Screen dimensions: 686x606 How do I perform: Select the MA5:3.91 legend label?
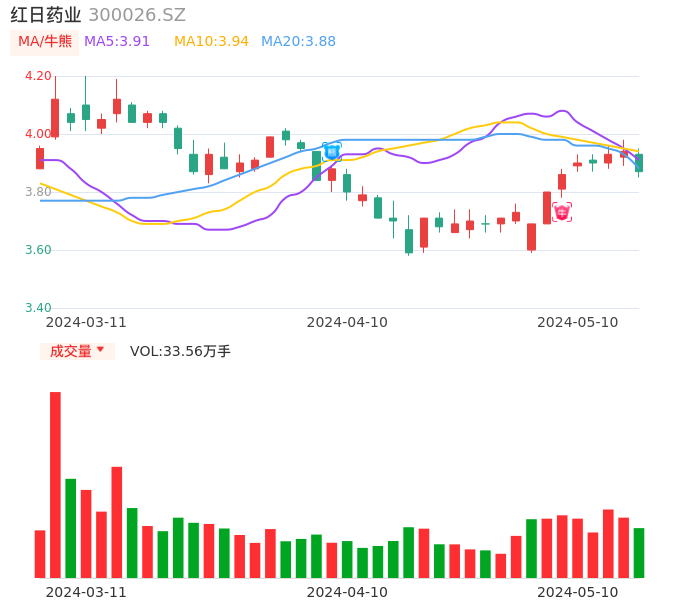[x=117, y=42]
